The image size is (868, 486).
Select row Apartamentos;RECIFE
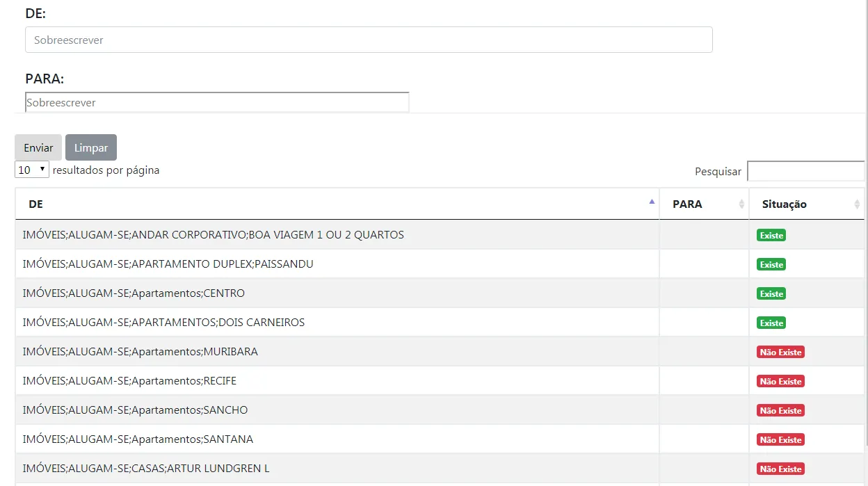coord(440,381)
